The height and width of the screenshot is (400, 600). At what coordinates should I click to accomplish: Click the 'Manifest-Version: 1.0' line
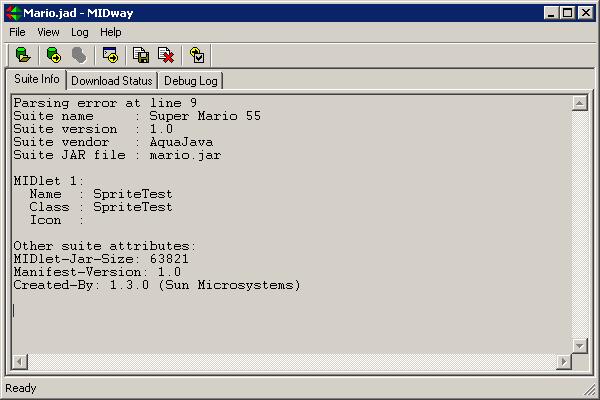[97, 272]
